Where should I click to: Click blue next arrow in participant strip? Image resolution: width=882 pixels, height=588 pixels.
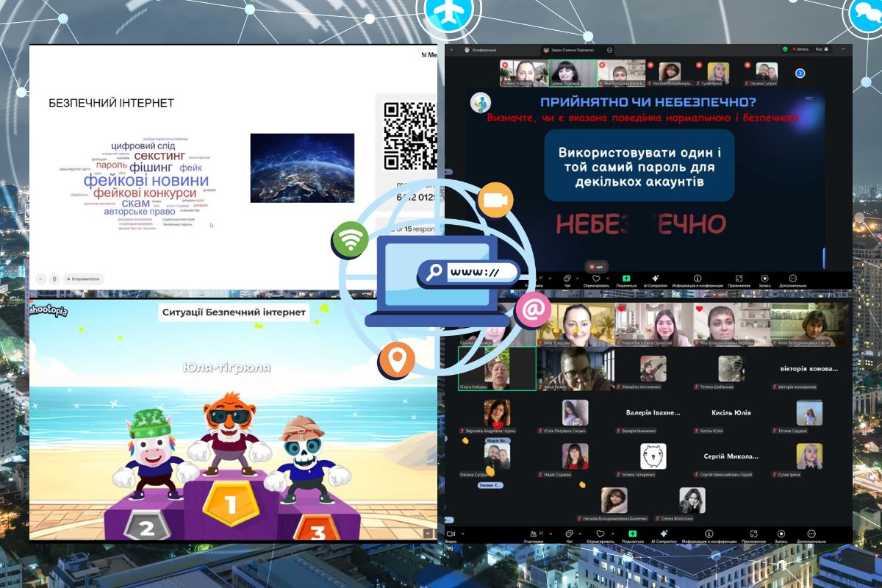(x=800, y=73)
